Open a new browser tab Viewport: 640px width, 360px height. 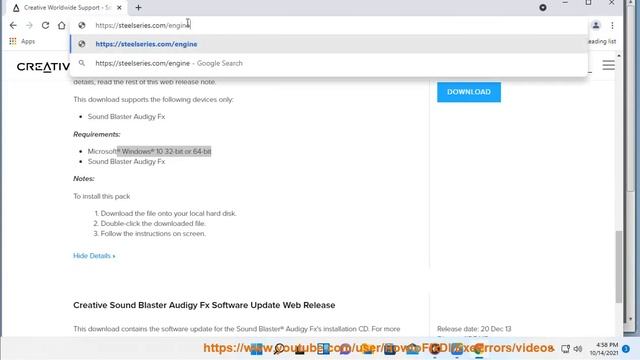[x=138, y=7]
